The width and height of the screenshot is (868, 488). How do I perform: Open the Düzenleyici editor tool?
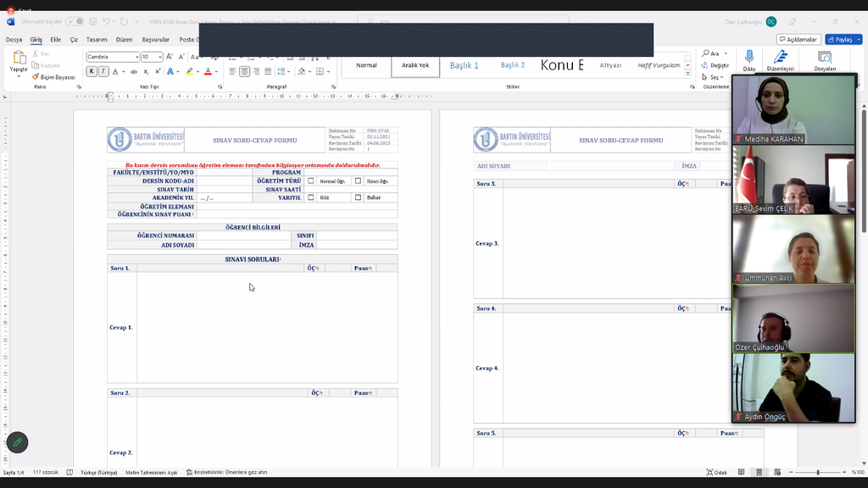780,59
